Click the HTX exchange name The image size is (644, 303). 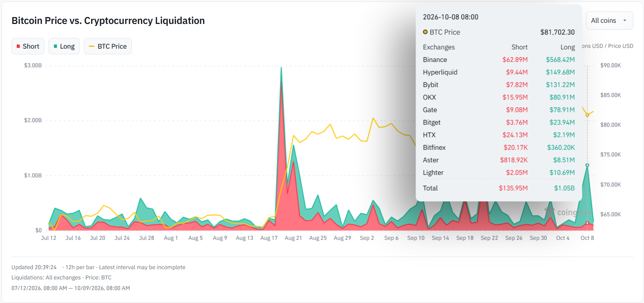(429, 135)
